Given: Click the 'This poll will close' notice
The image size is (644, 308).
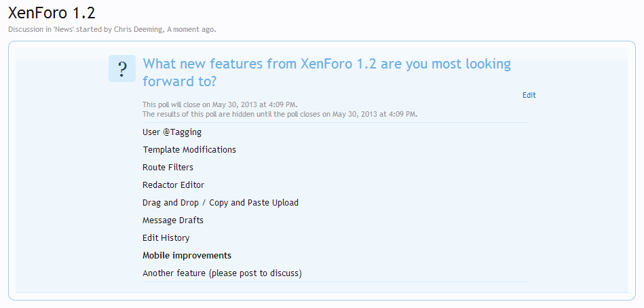Looking at the screenshot, I should (x=220, y=104).
